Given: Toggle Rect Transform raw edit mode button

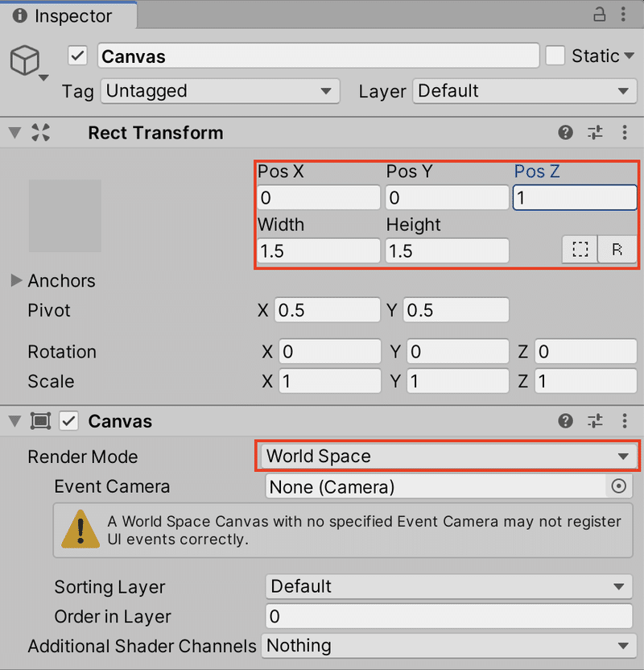Looking at the screenshot, I should pos(617,249).
